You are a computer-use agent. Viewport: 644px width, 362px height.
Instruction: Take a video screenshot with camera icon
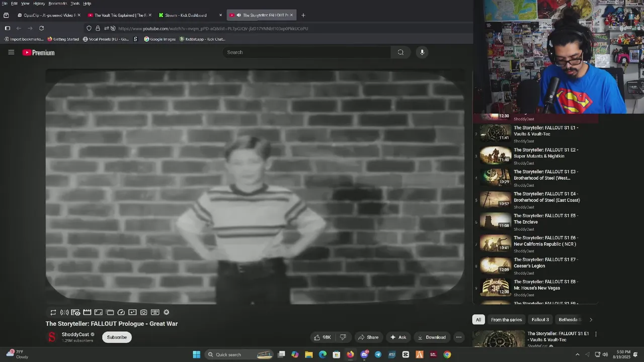pos(144,312)
